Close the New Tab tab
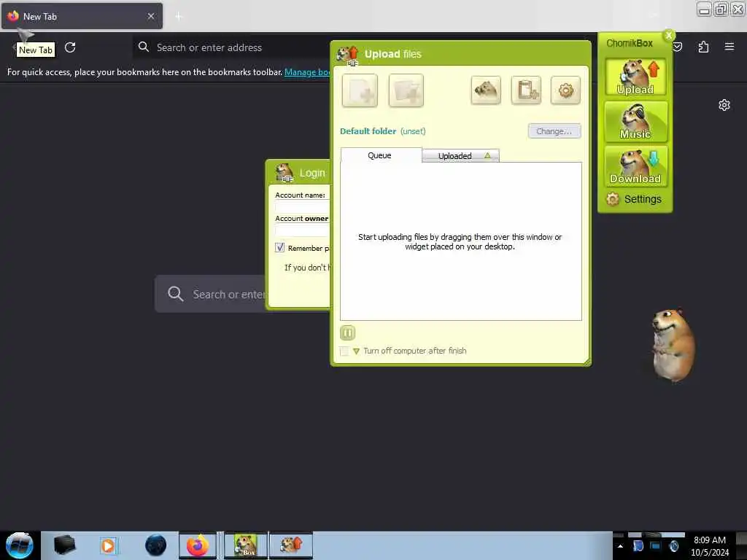Image resolution: width=747 pixels, height=560 pixels. (x=151, y=16)
